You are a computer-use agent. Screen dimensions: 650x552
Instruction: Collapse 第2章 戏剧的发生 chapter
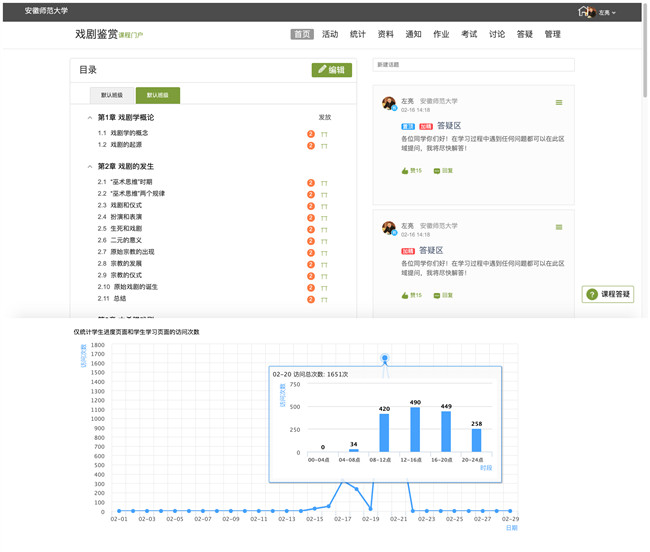point(89,167)
